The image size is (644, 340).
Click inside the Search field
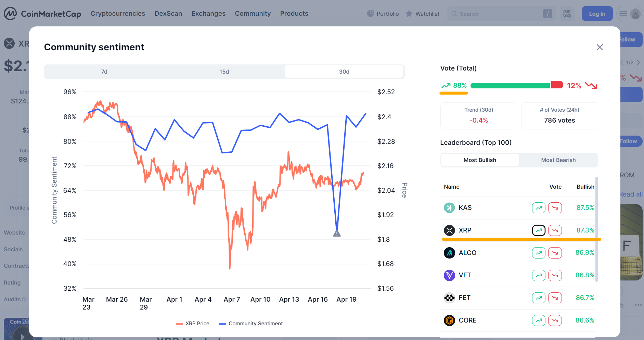[x=496, y=13]
